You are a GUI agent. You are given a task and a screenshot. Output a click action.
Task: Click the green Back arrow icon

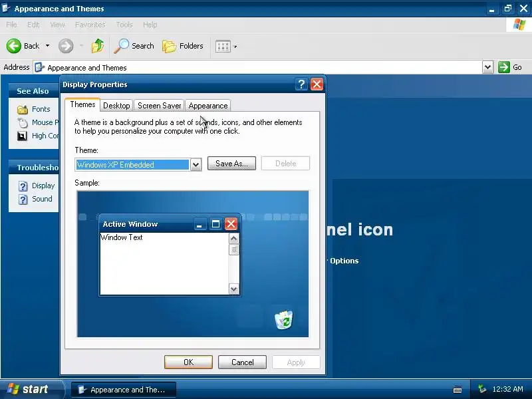[14, 46]
